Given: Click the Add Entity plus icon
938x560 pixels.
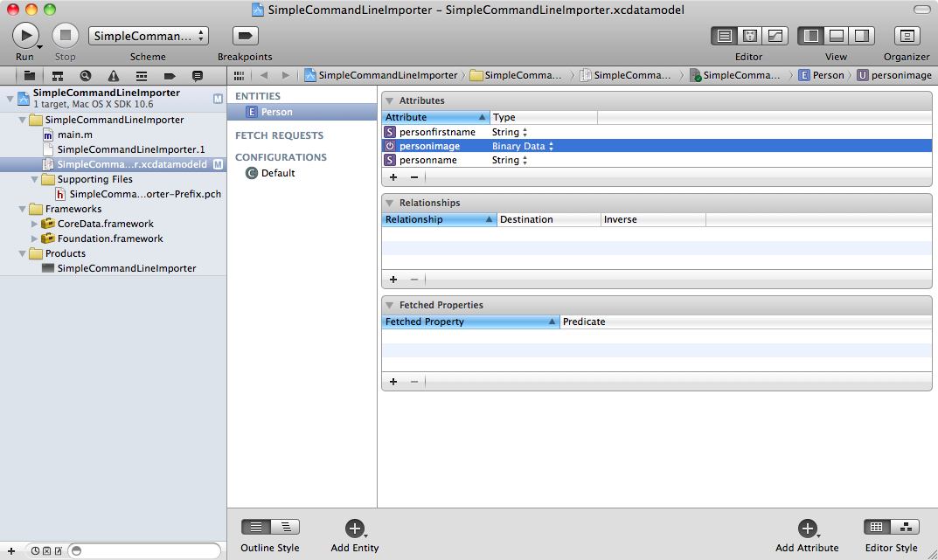Looking at the screenshot, I should pyautogui.click(x=354, y=528).
